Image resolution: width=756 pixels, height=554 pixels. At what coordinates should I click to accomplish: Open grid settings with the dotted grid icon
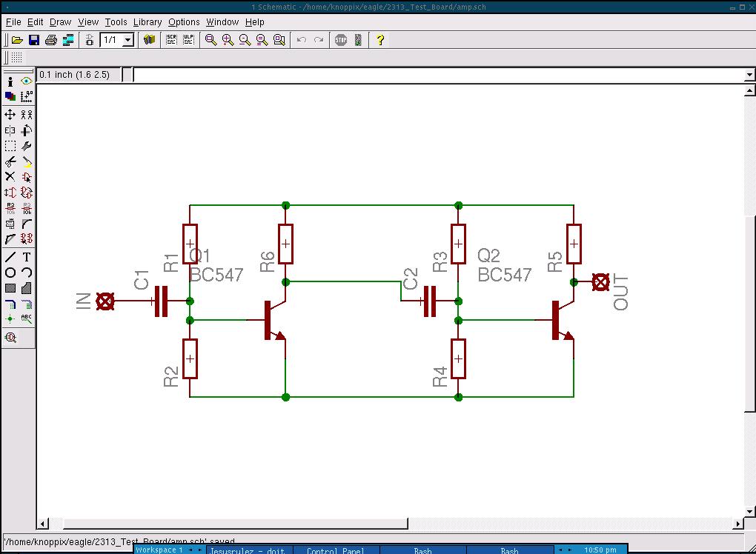click(16, 58)
